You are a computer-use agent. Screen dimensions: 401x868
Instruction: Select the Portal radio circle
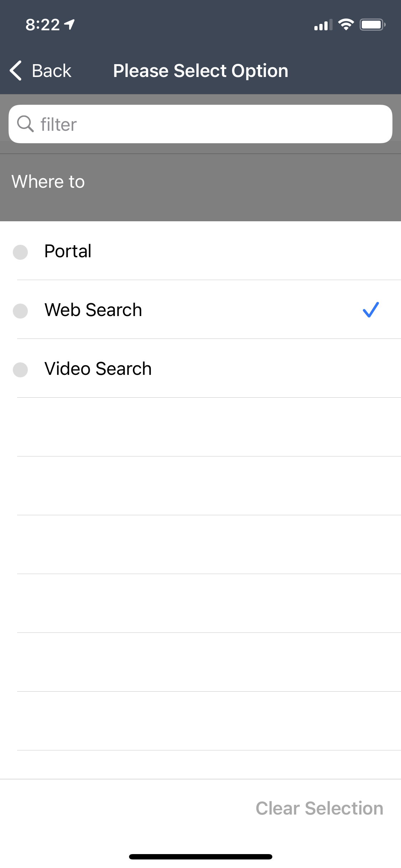(20, 252)
